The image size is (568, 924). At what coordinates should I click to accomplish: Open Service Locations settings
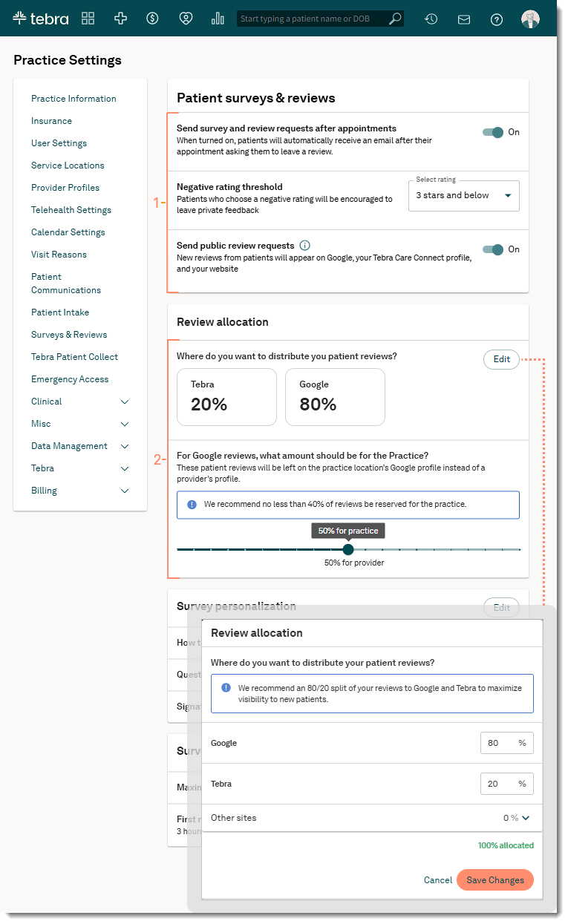[68, 166]
